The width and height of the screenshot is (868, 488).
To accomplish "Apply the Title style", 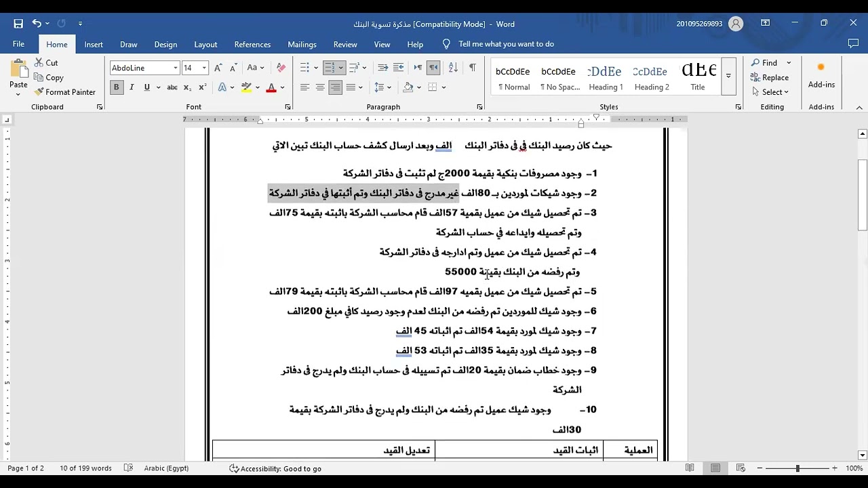I will point(698,76).
